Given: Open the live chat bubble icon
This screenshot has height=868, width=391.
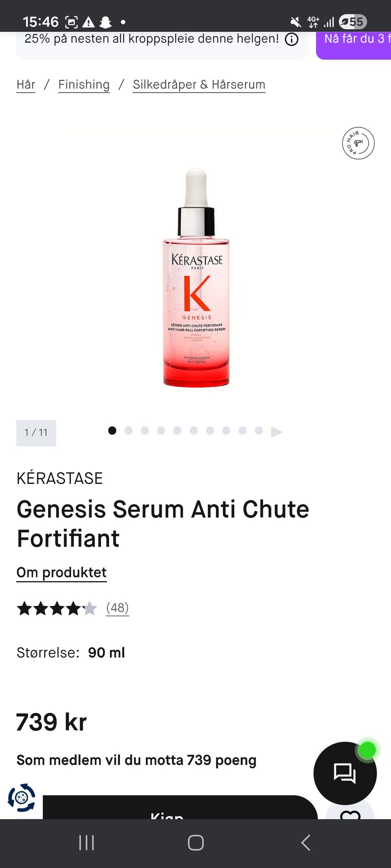Looking at the screenshot, I should (x=345, y=773).
